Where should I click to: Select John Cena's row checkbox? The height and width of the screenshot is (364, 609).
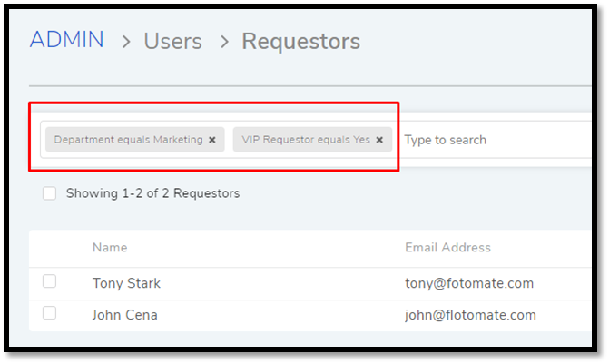[x=49, y=313]
